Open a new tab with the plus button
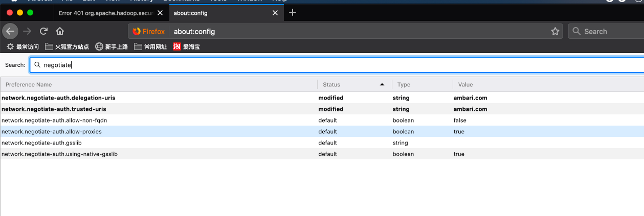This screenshot has width=644, height=216. [x=293, y=12]
